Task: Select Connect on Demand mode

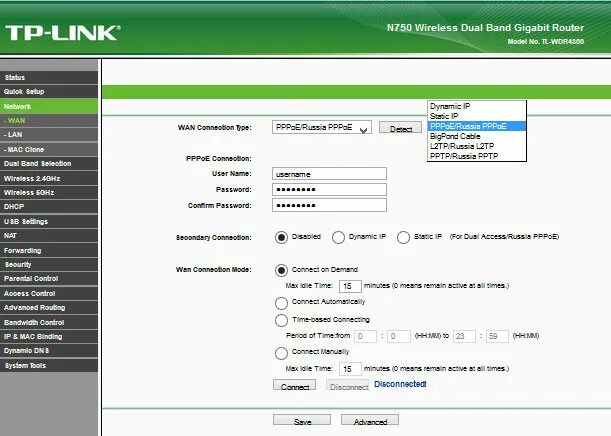Action: (281, 270)
